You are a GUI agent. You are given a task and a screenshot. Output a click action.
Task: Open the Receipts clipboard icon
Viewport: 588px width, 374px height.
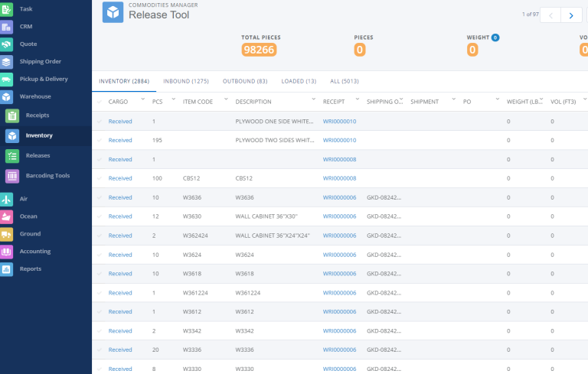(12, 115)
